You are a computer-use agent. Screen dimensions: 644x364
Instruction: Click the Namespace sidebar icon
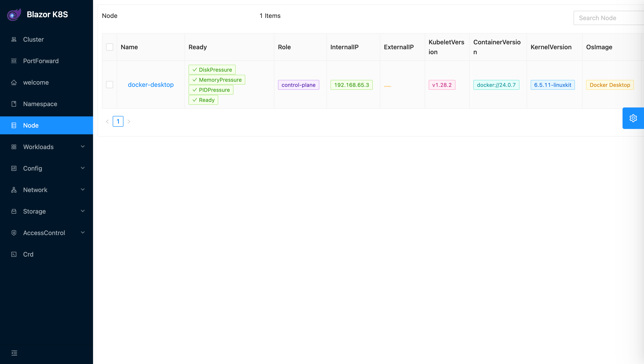pyautogui.click(x=14, y=104)
